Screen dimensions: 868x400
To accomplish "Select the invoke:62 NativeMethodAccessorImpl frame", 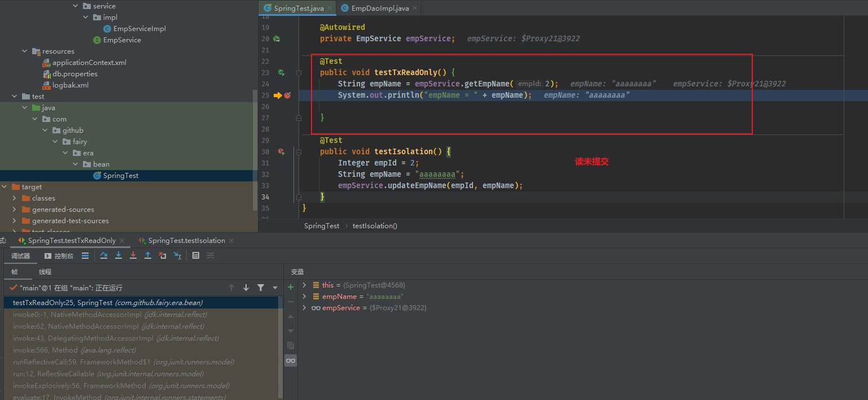I will (x=141, y=326).
